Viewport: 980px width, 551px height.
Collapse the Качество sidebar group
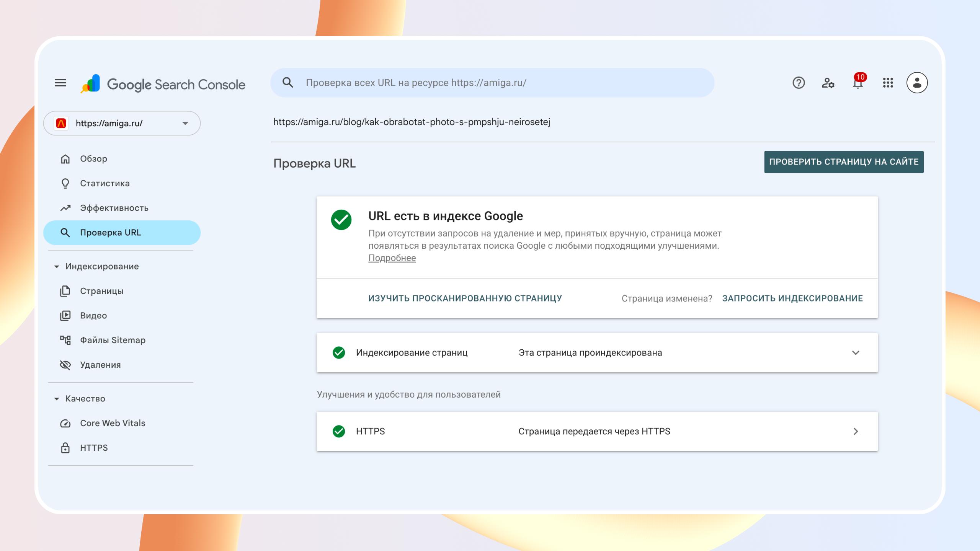click(57, 399)
